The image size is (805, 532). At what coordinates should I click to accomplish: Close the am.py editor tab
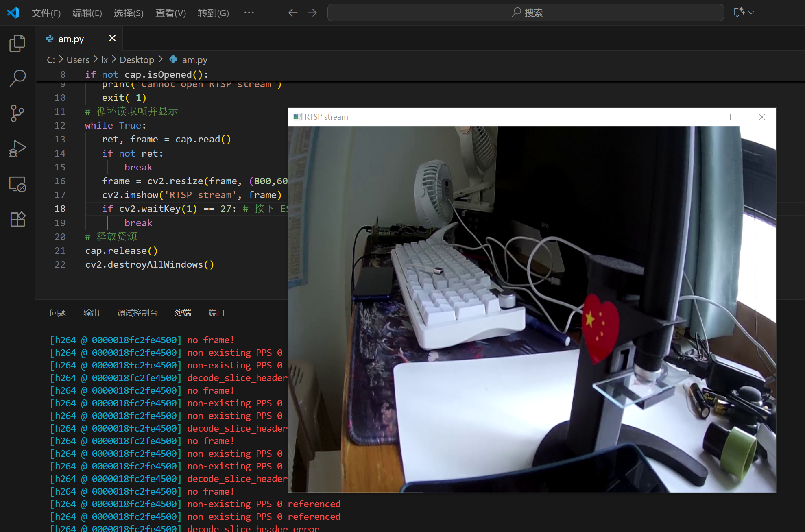point(112,38)
